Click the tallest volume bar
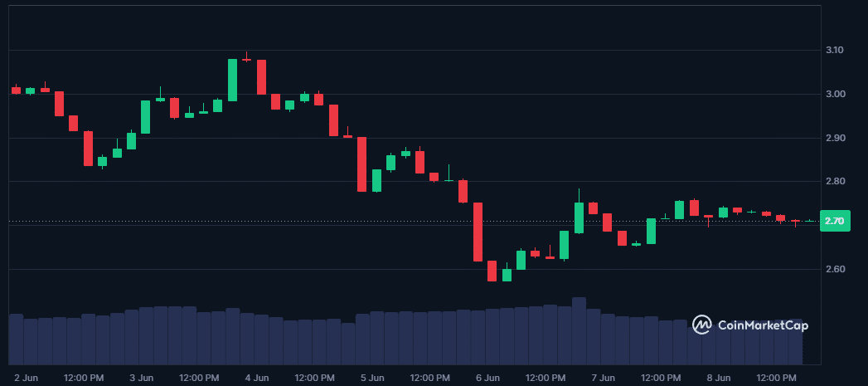Screen dimensions: 868x386 (579, 330)
